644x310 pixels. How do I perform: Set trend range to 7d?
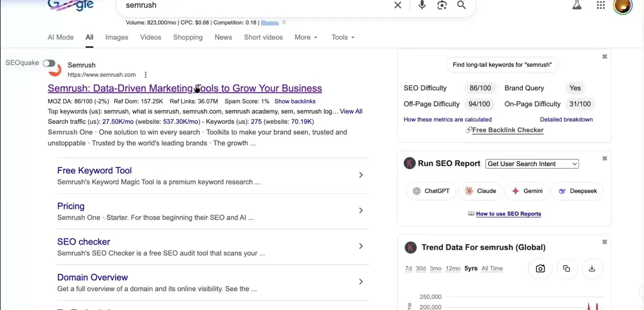[409, 269]
